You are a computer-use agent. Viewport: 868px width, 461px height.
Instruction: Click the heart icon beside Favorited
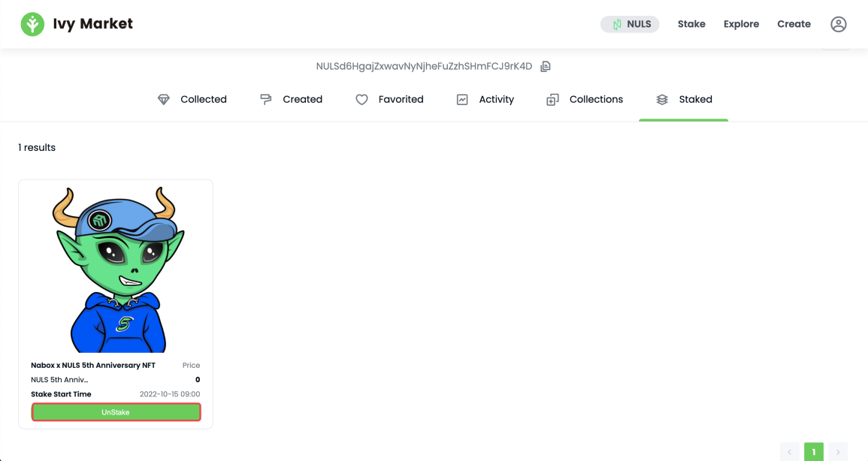coord(361,100)
